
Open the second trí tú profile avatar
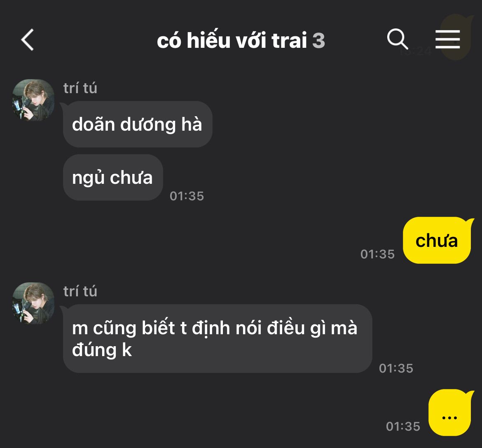point(33,303)
